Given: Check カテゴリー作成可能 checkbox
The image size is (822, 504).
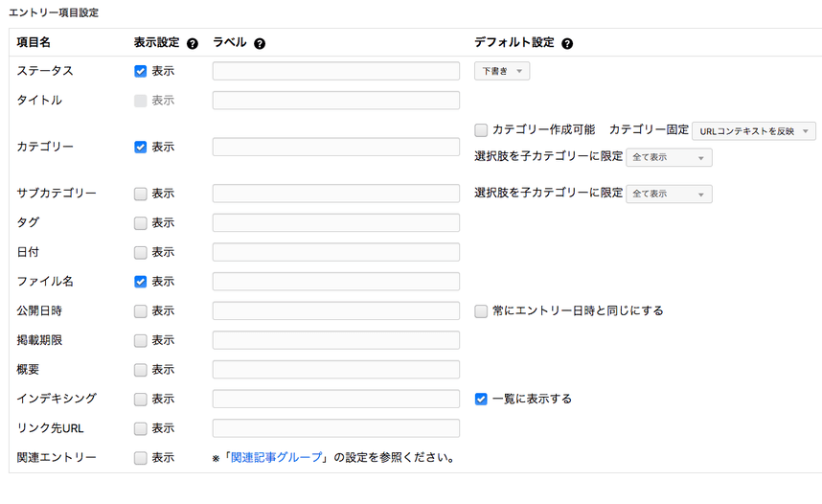Looking at the screenshot, I should 481,130.
